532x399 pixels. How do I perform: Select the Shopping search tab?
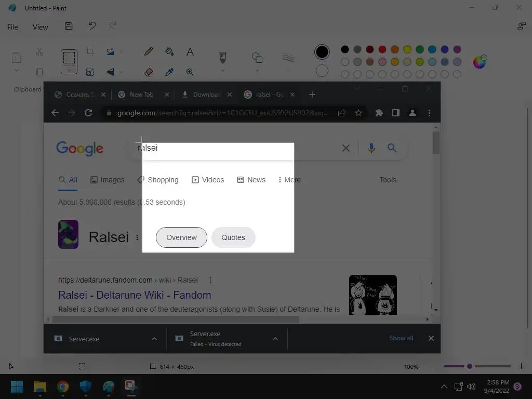pyautogui.click(x=158, y=180)
